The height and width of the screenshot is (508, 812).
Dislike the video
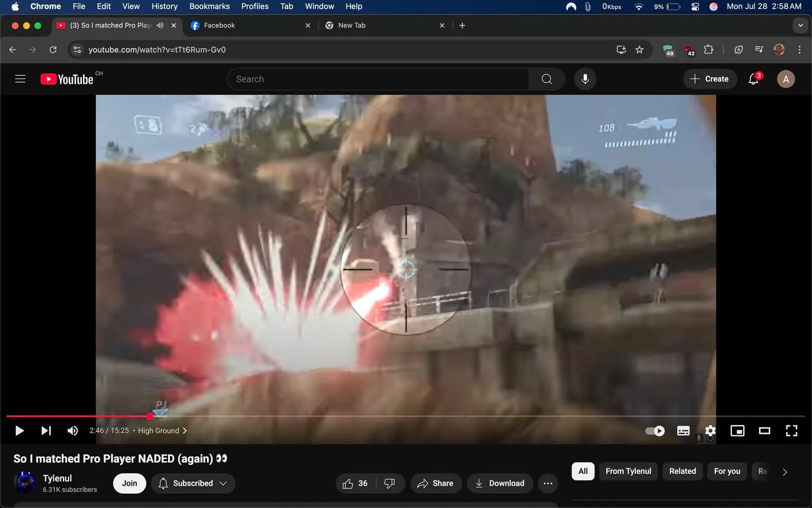coord(390,483)
